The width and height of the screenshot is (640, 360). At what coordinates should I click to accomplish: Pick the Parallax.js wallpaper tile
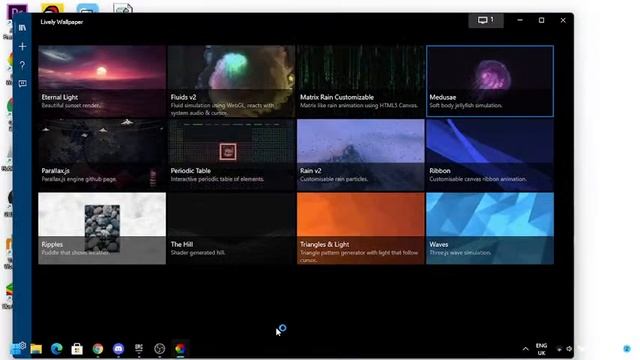coord(102,155)
